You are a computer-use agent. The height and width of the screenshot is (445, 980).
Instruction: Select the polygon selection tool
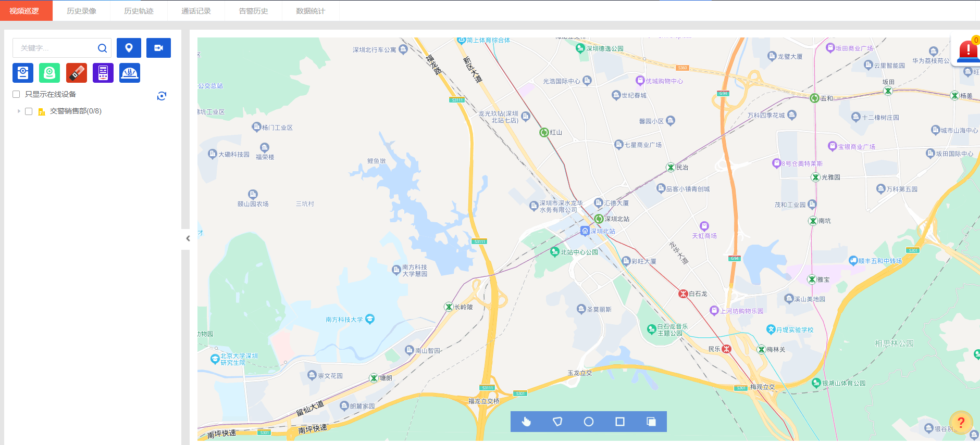(557, 422)
